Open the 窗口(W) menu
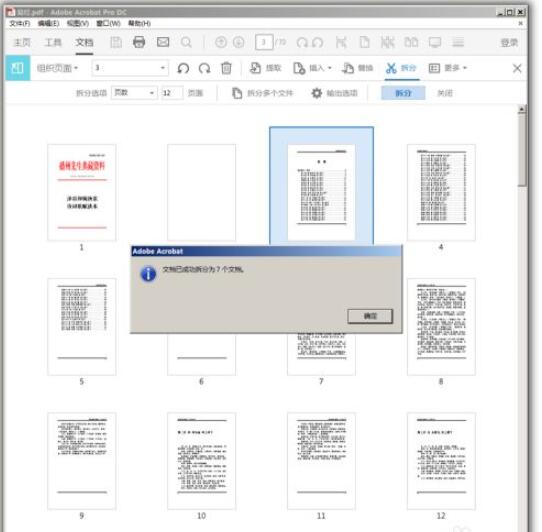 [108, 24]
